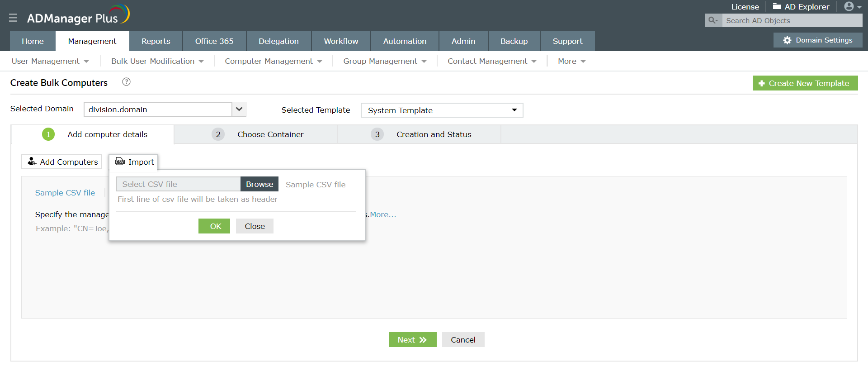Viewport: 868px width, 381px height.
Task: Expand the Group Management menu
Action: pyautogui.click(x=385, y=61)
